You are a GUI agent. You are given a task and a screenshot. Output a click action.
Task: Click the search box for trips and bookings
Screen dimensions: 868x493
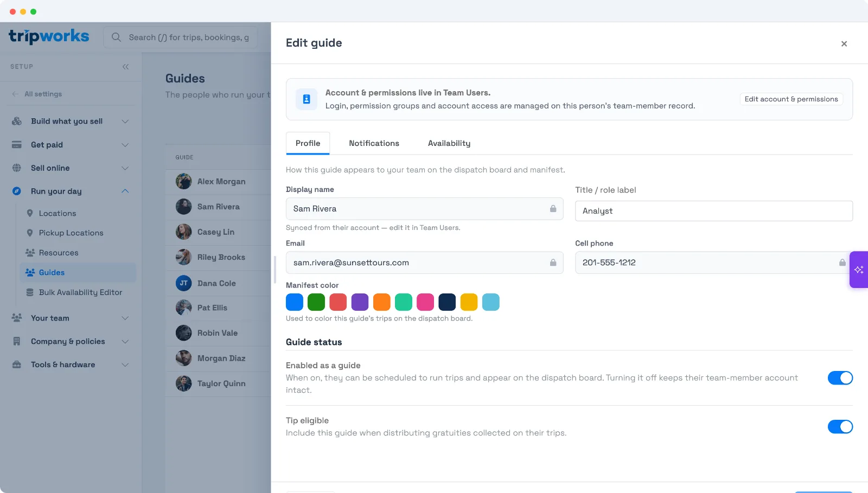click(181, 37)
